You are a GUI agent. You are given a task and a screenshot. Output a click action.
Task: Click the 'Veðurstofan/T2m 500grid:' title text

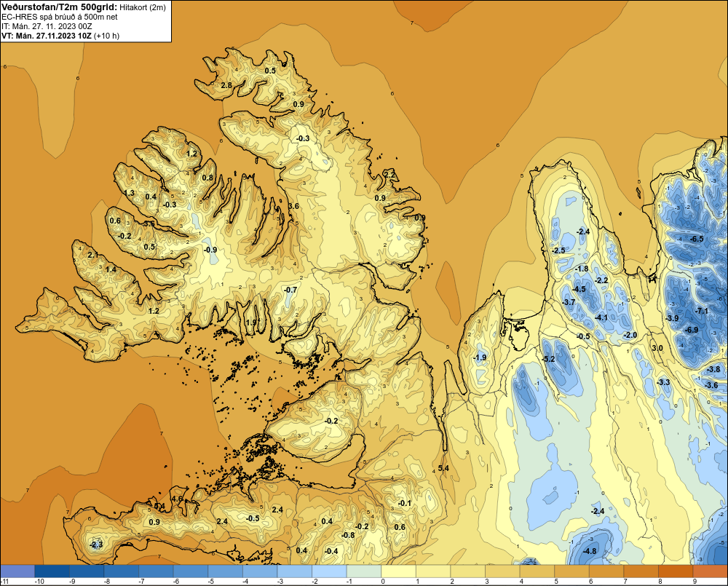[x=60, y=7]
